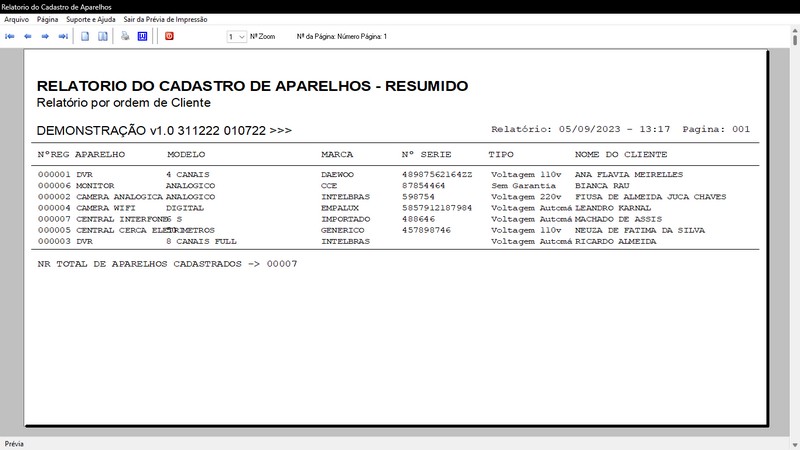Click the 'TIPO' column header
This screenshot has width=800, height=450.
pos(501,154)
